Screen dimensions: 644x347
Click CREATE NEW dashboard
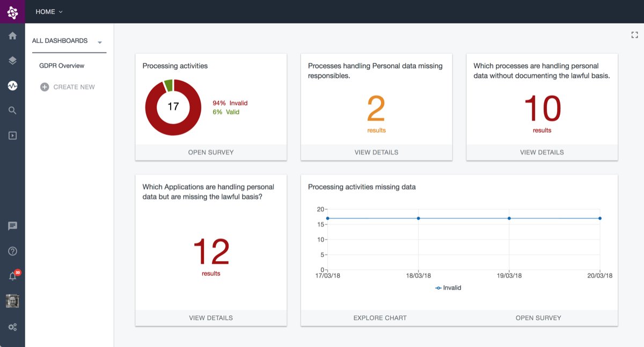(x=68, y=87)
